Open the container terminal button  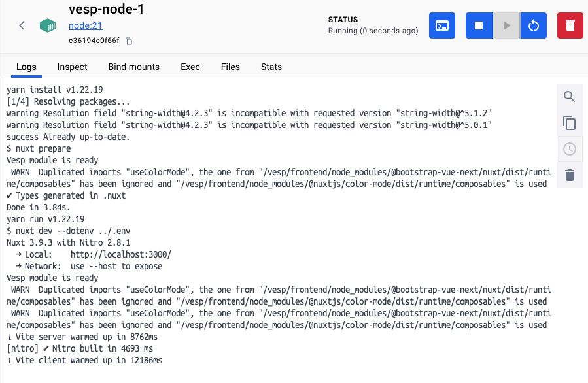point(442,25)
